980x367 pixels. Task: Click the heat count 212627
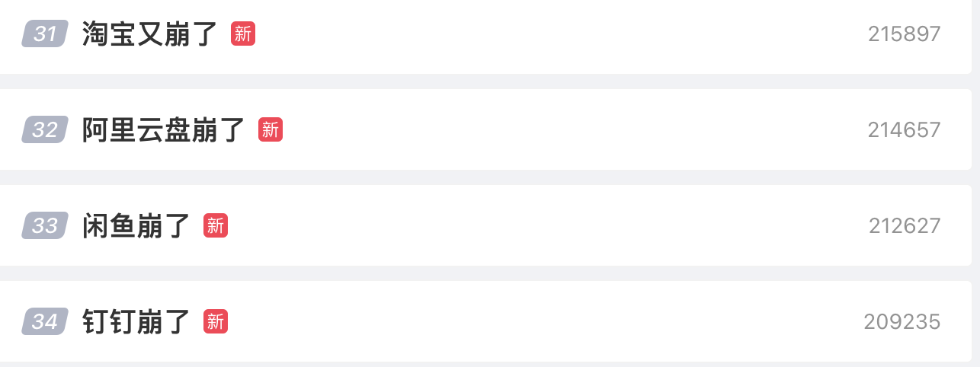(x=905, y=225)
